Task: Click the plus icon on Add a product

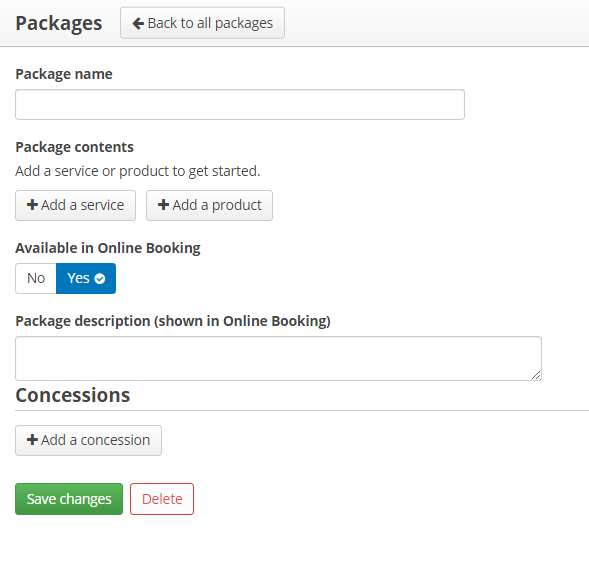Action: 163,205
